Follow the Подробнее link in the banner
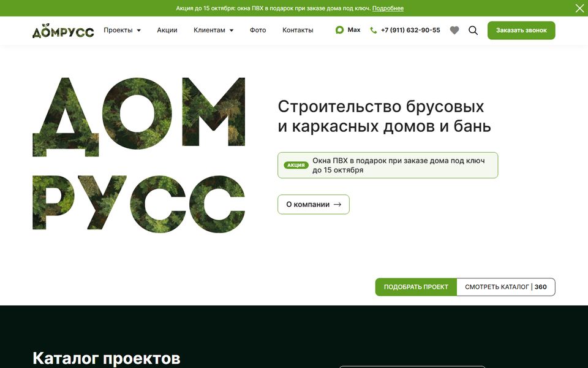The image size is (588, 368). click(x=388, y=8)
